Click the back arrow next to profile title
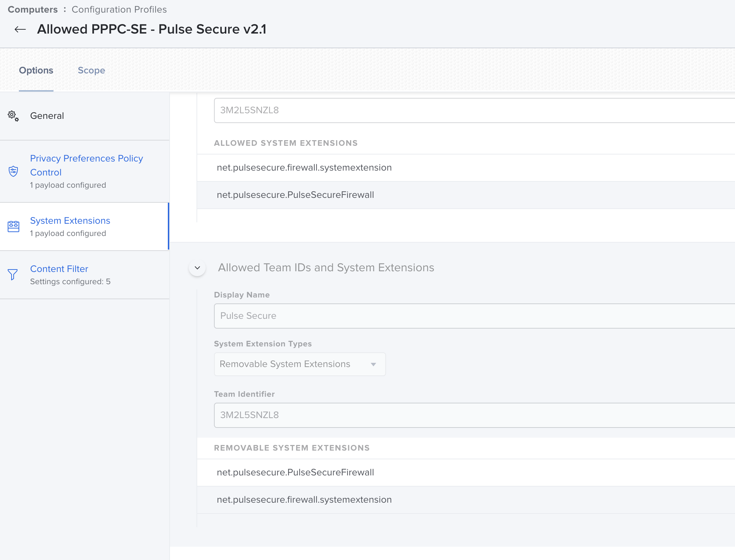Viewport: 735px width, 560px height. coord(20,29)
